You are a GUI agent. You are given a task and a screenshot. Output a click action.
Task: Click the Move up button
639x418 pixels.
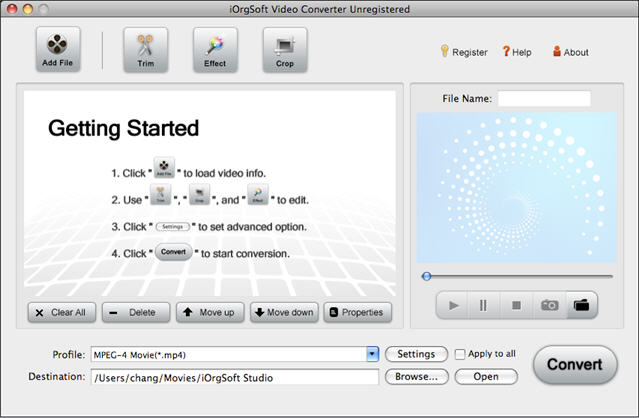[x=210, y=312]
